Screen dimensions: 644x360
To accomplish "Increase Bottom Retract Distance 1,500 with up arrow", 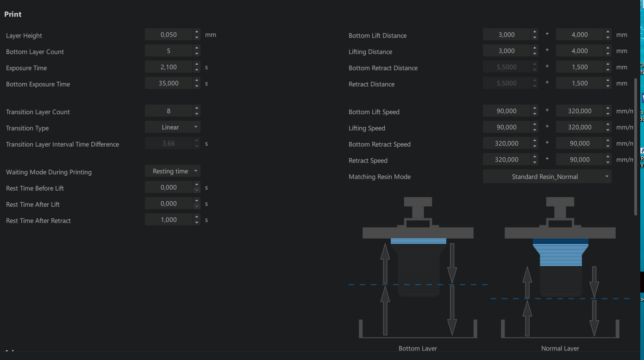I will (x=608, y=64).
